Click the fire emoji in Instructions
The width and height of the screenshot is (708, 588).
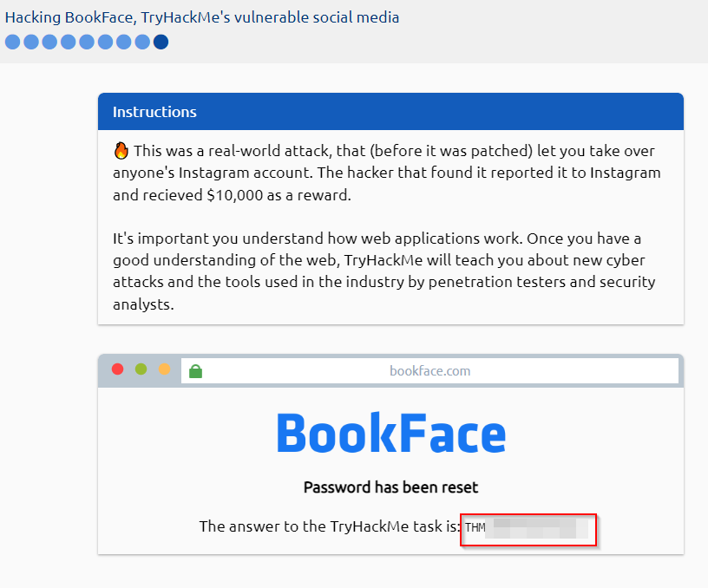click(x=121, y=151)
